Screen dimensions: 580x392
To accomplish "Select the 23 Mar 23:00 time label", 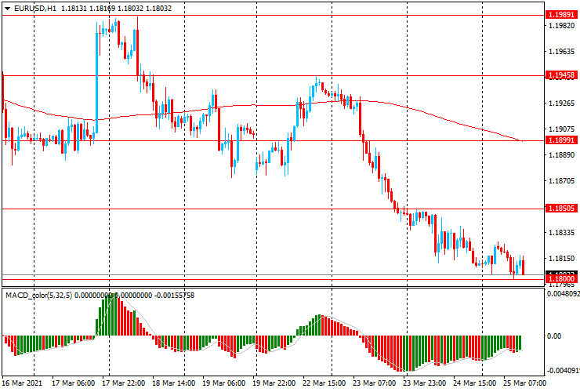I will pos(423,384).
